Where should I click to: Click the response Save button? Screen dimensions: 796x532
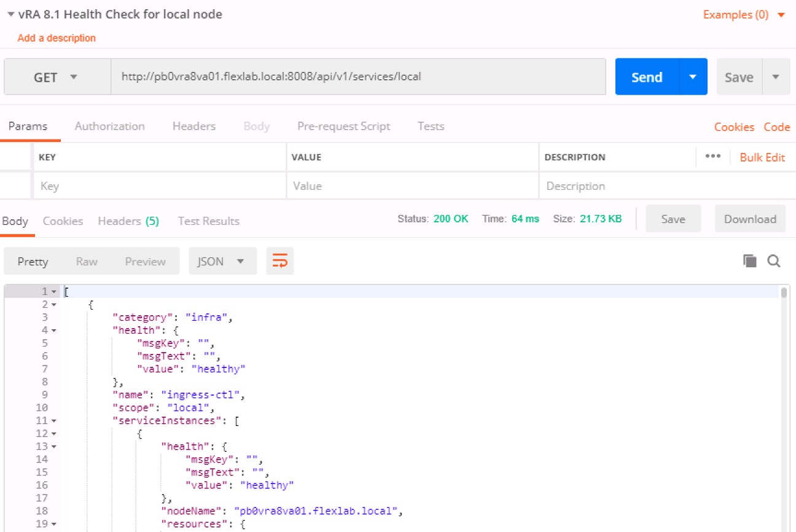point(673,219)
